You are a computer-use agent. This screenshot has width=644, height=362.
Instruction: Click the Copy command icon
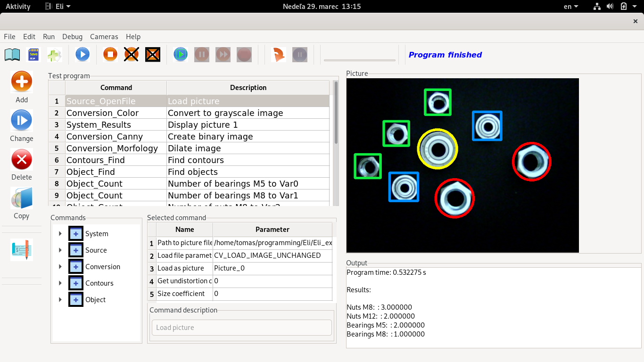coord(22,198)
